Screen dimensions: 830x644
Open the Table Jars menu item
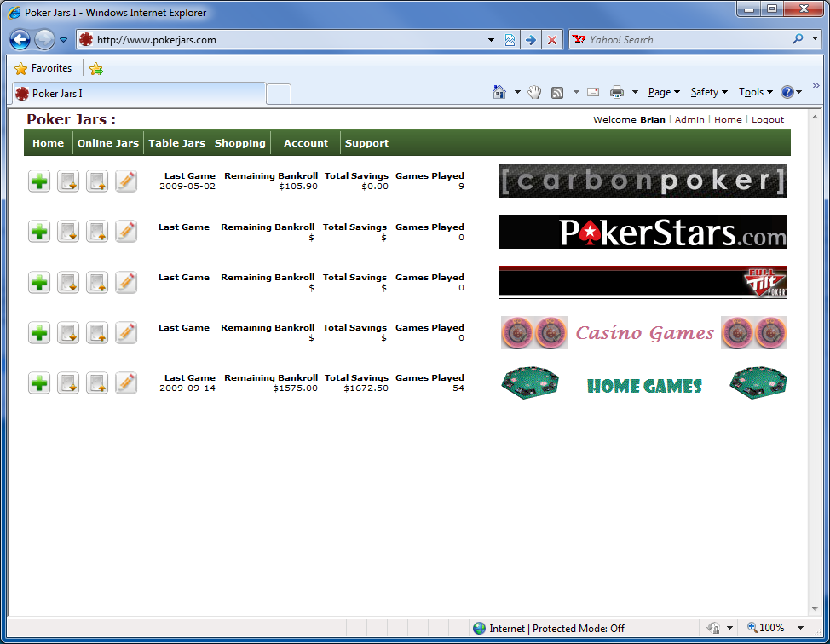(176, 143)
